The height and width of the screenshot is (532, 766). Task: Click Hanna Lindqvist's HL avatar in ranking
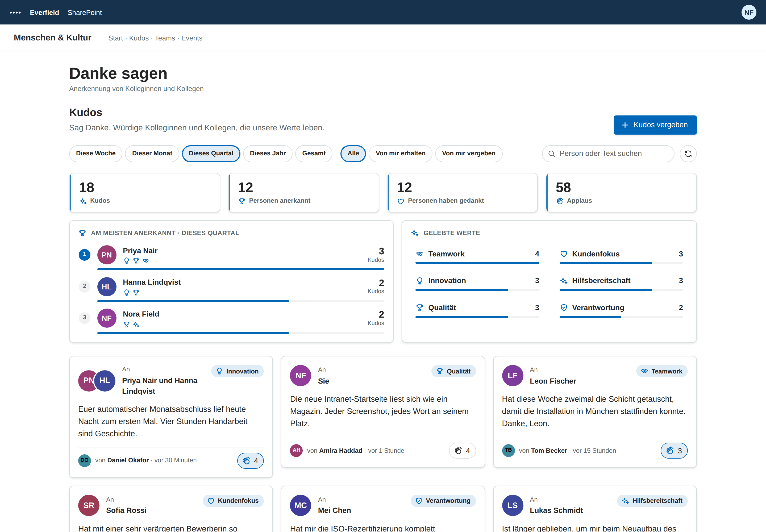click(x=107, y=287)
